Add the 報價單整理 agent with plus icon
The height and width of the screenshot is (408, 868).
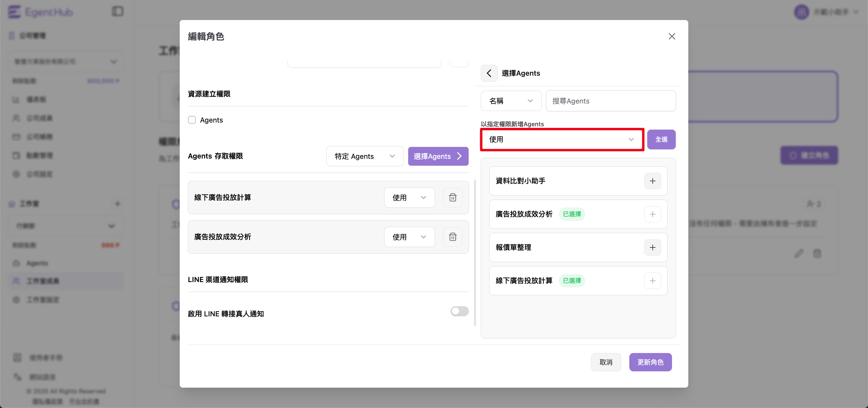pyautogui.click(x=652, y=247)
